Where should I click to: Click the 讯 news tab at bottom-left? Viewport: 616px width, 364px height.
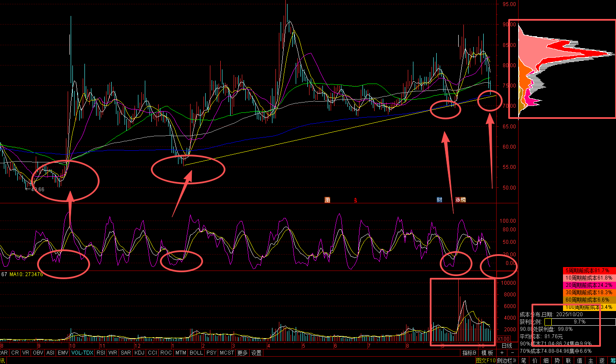3,361
